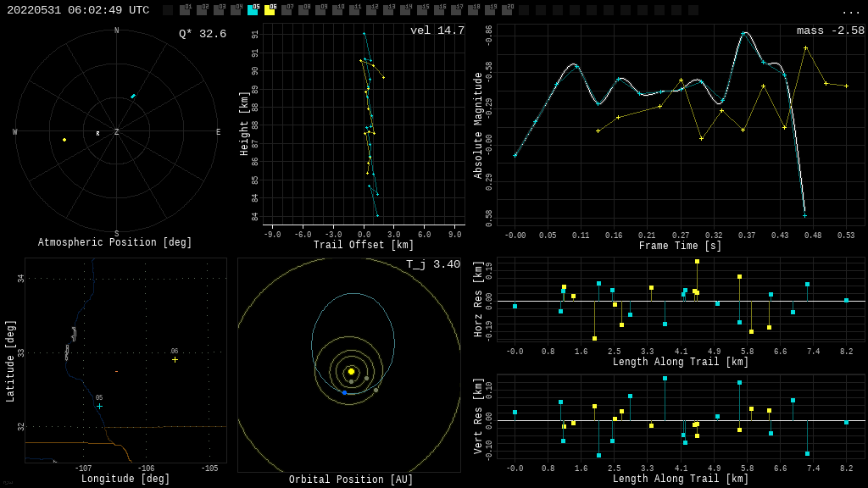Select station 10 in the top strip
This screenshot has height=488, width=868.
[337, 10]
